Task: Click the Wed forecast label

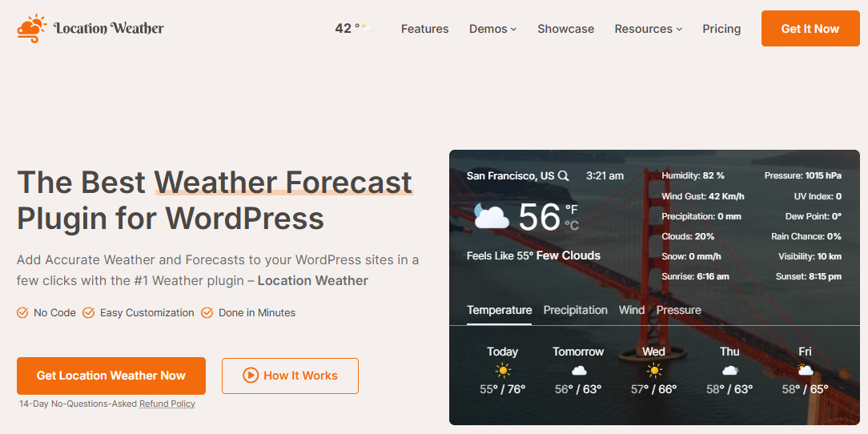Action: pos(653,352)
